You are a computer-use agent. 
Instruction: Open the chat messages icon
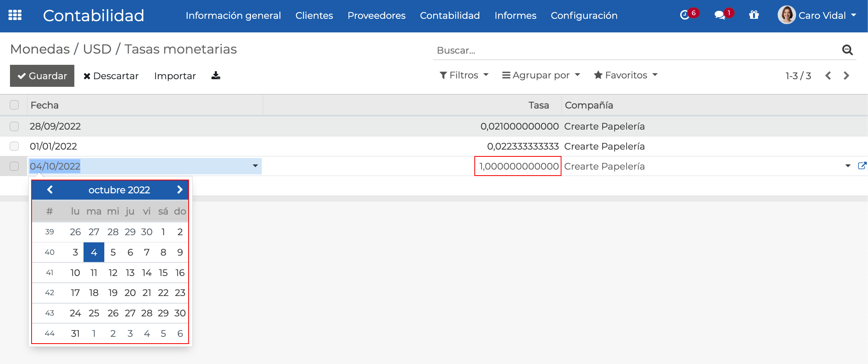(720, 15)
